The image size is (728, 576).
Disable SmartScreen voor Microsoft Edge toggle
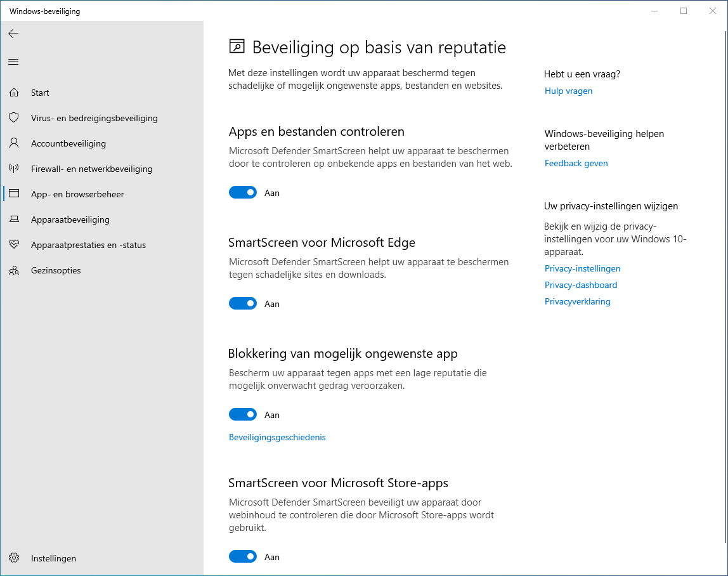pos(243,304)
